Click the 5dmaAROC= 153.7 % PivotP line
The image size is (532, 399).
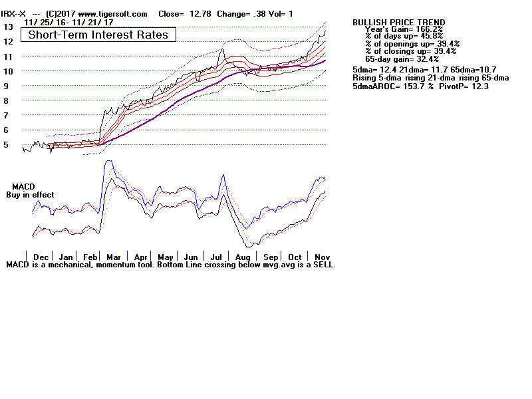pos(420,86)
